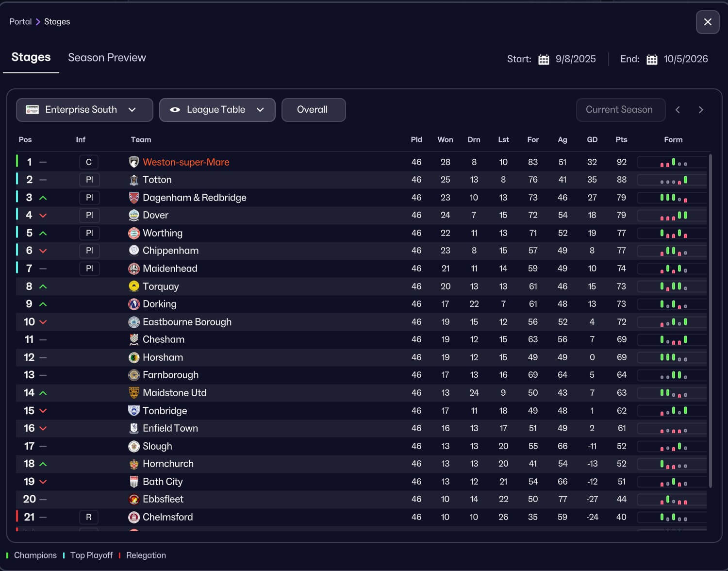Viewport: 728px width, 571px height.
Task: Open the Current Season selector
Action: 620,110
